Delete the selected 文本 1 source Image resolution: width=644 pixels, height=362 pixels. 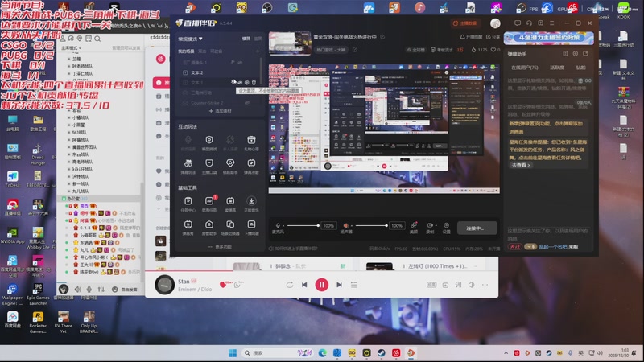[254, 83]
